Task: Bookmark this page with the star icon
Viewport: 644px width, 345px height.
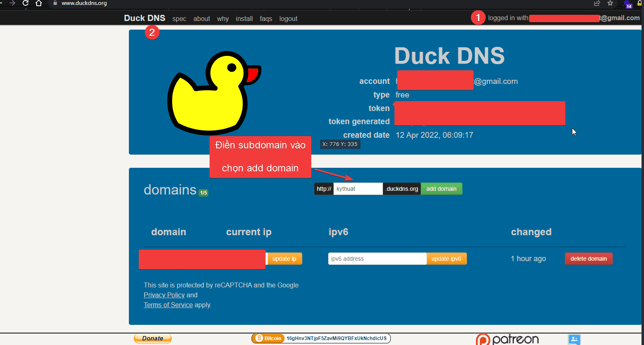Action: coord(610,3)
